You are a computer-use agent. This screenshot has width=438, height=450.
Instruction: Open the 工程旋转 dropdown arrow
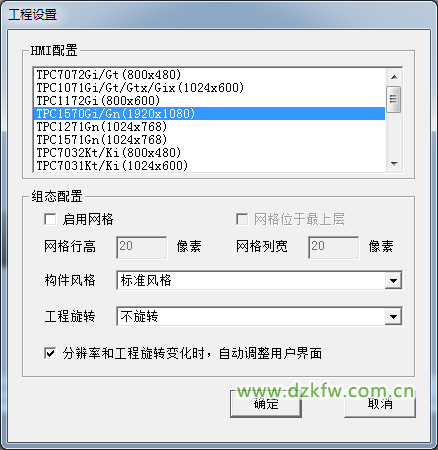(393, 316)
